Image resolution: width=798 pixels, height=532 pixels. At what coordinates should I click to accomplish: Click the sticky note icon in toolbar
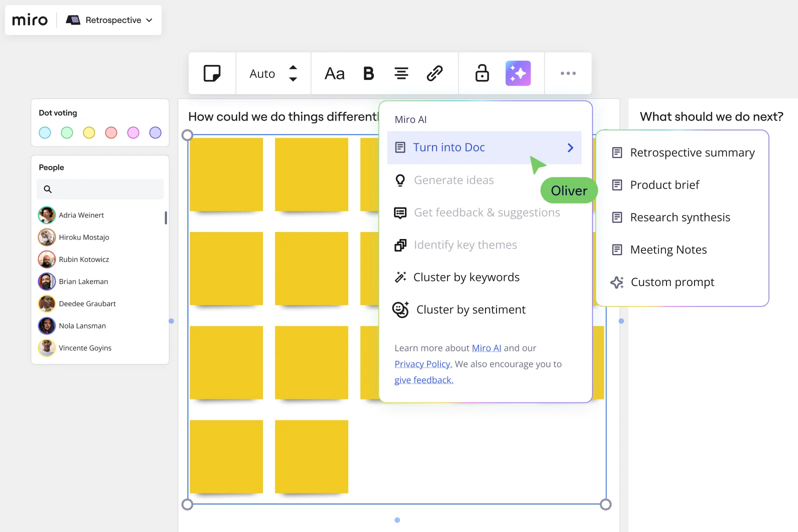212,73
